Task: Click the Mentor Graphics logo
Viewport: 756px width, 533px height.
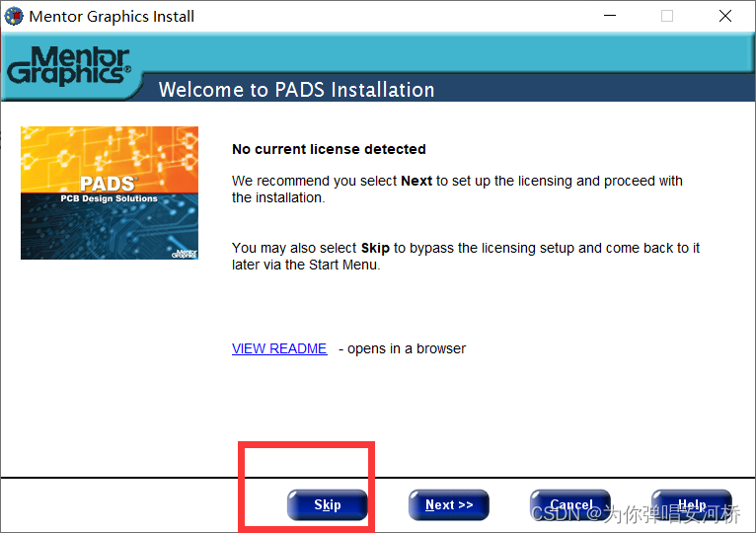Action: coord(68,66)
